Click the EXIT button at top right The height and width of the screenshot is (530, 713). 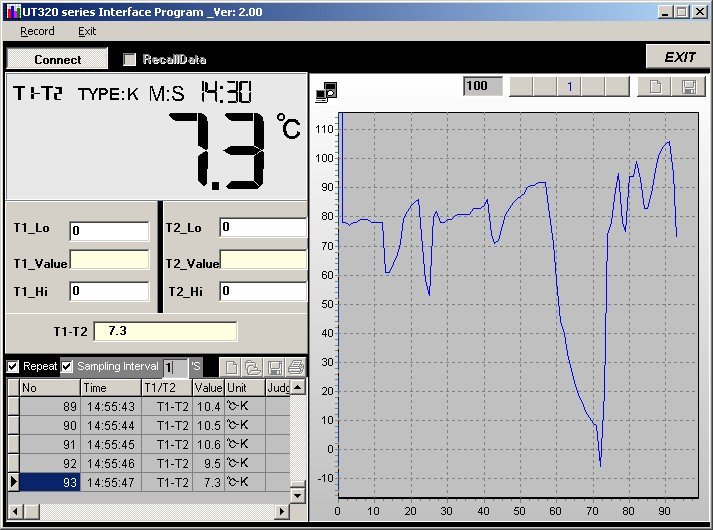point(679,57)
